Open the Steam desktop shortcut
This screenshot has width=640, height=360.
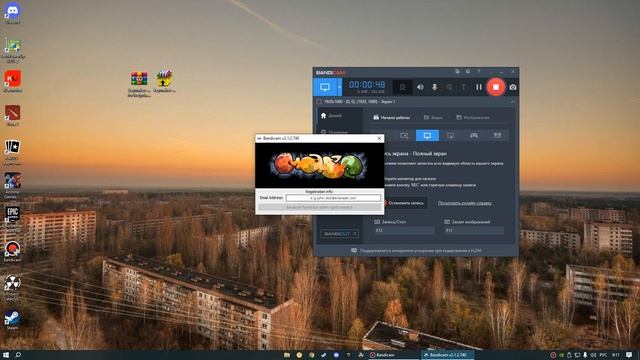[12, 320]
